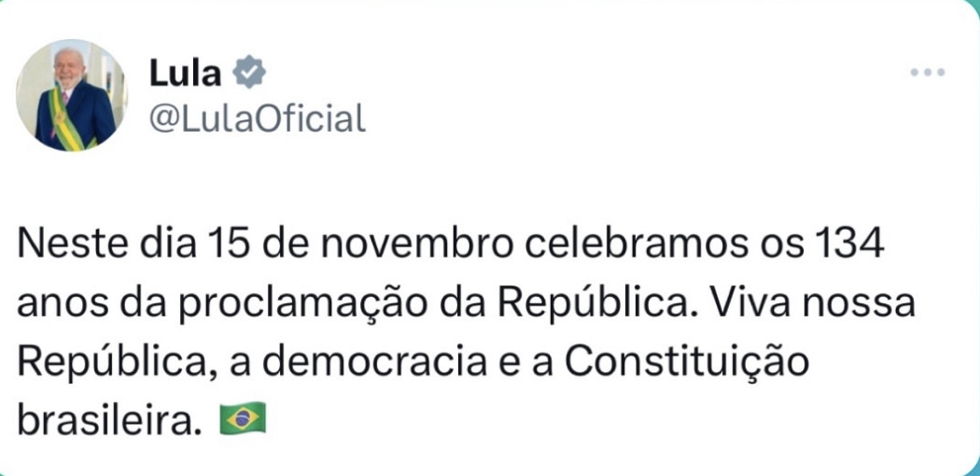The width and height of the screenshot is (980, 476).
Task: Open the @LulaOficial handle link
Action: click(257, 118)
